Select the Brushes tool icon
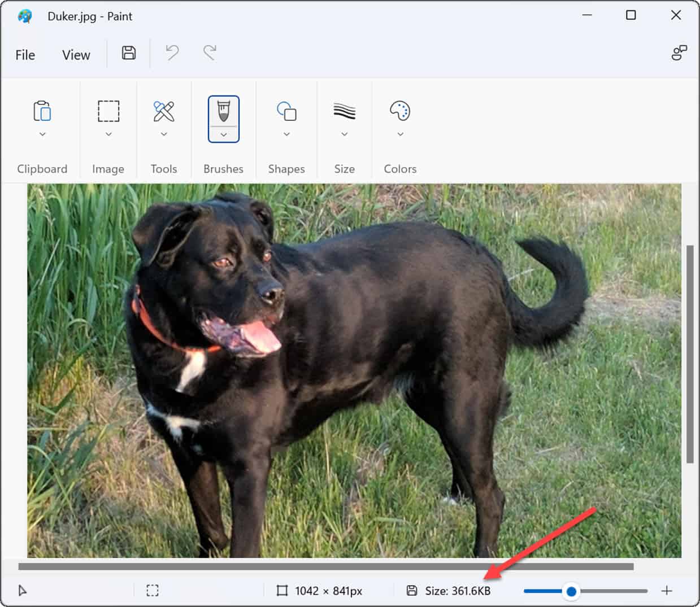 223,112
